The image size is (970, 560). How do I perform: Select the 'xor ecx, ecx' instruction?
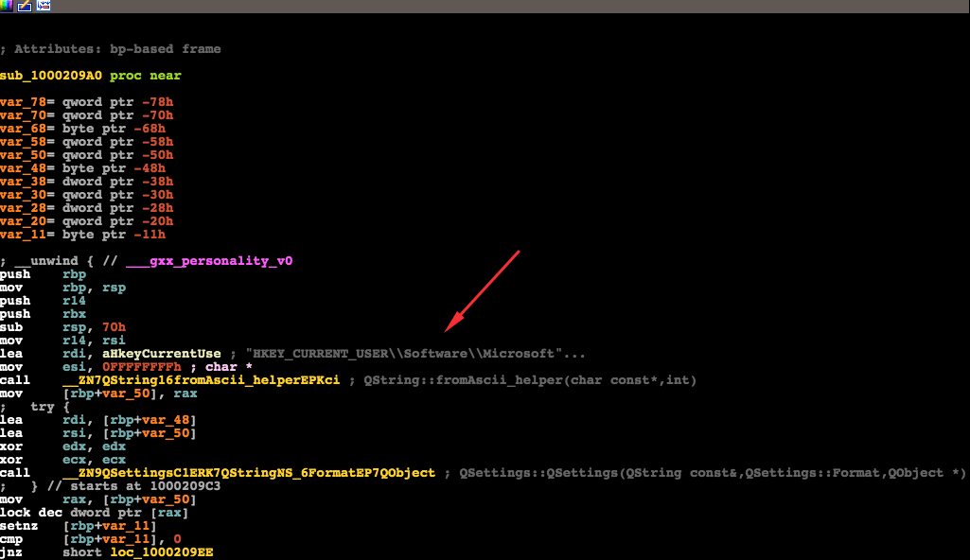coord(63,460)
